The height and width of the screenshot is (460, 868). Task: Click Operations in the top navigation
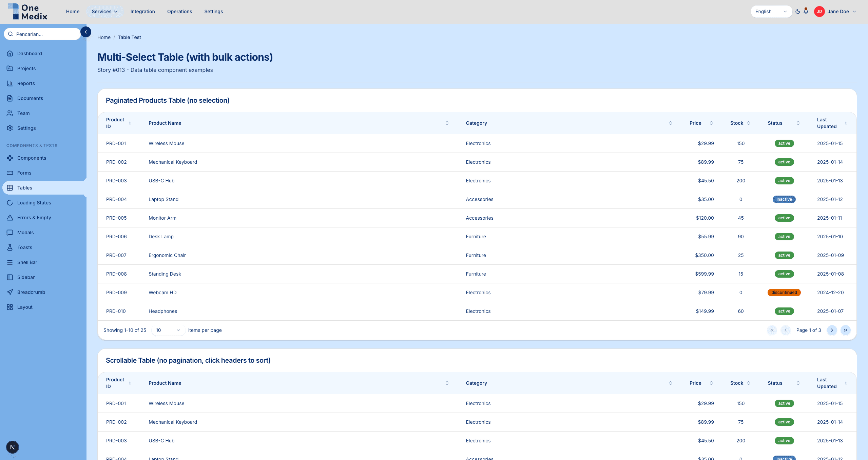click(179, 11)
